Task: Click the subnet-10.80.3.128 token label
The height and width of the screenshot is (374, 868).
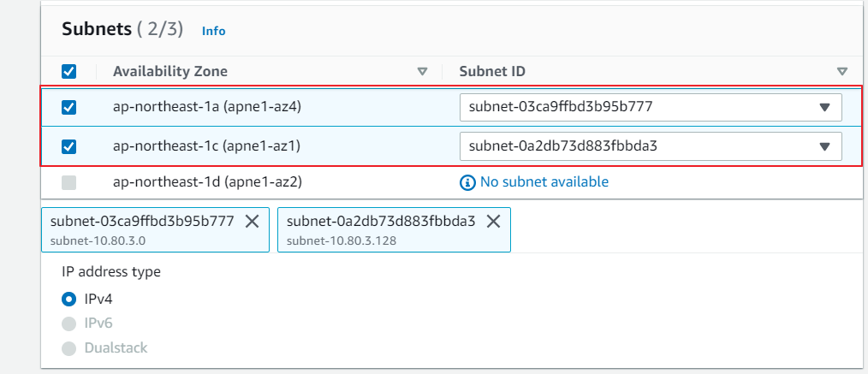Action: (342, 240)
